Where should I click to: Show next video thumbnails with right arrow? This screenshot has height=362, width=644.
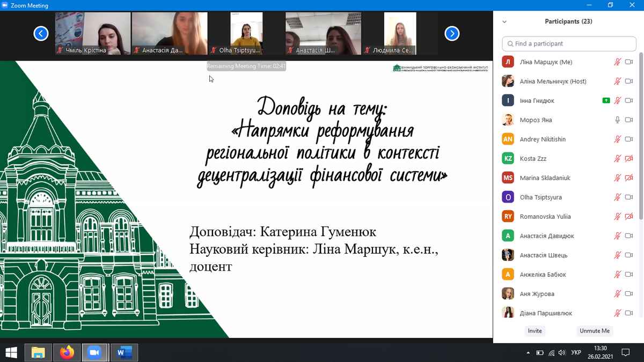pyautogui.click(x=452, y=34)
